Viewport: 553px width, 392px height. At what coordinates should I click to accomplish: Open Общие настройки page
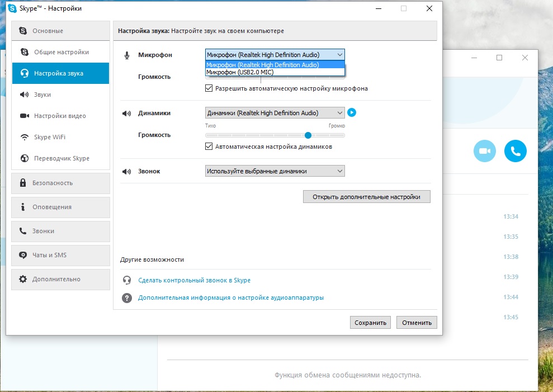(x=60, y=52)
